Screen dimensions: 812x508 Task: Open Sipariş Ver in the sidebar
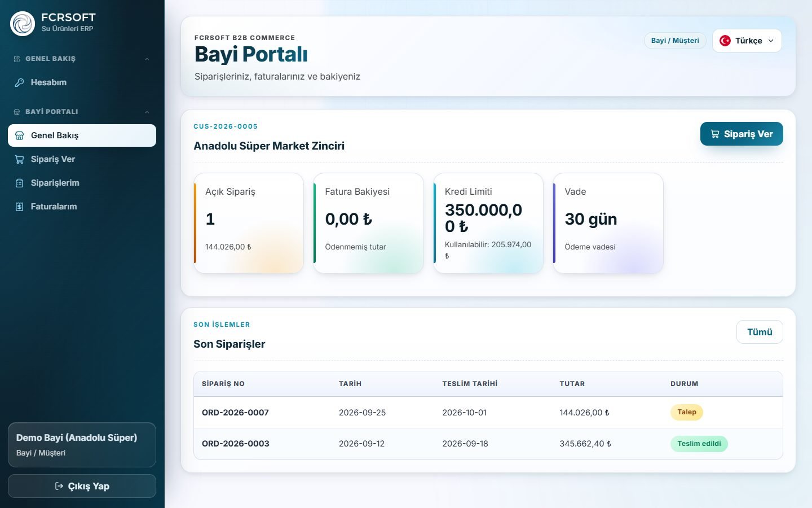coord(82,159)
